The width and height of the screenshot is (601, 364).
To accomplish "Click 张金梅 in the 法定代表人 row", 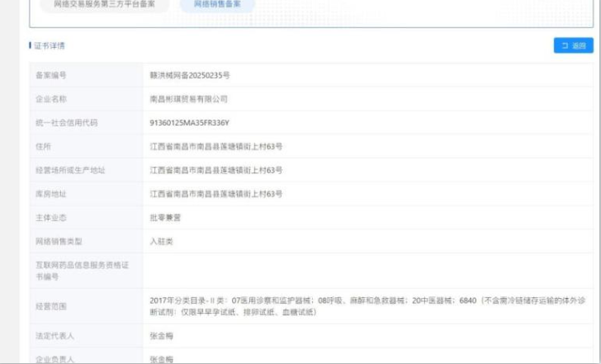I will [162, 337].
